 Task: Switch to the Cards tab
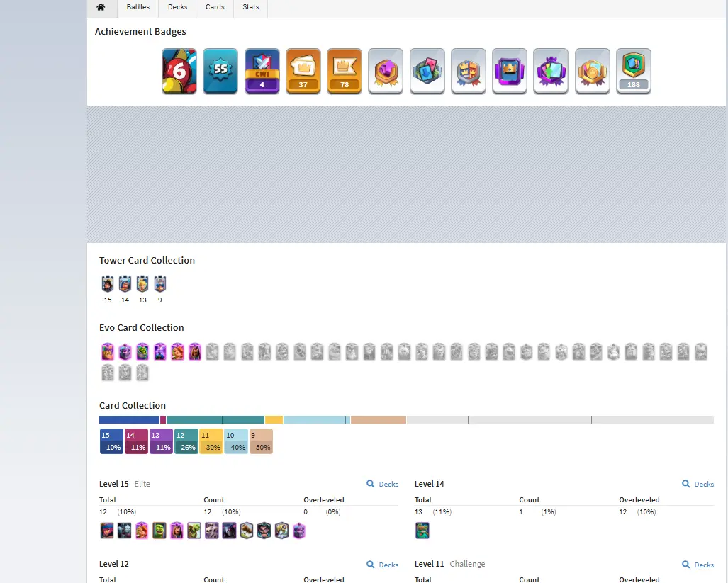point(215,7)
